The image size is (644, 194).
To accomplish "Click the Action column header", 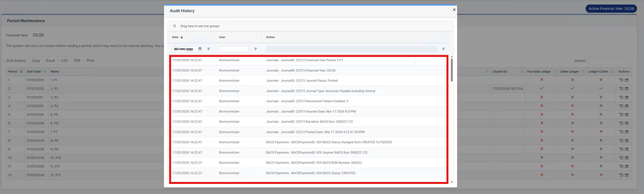I will tap(270, 37).
